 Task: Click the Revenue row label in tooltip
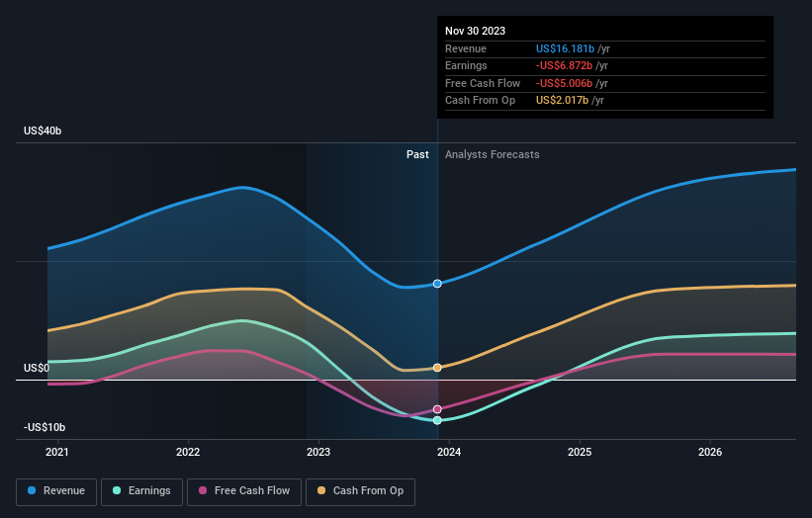tap(466, 48)
